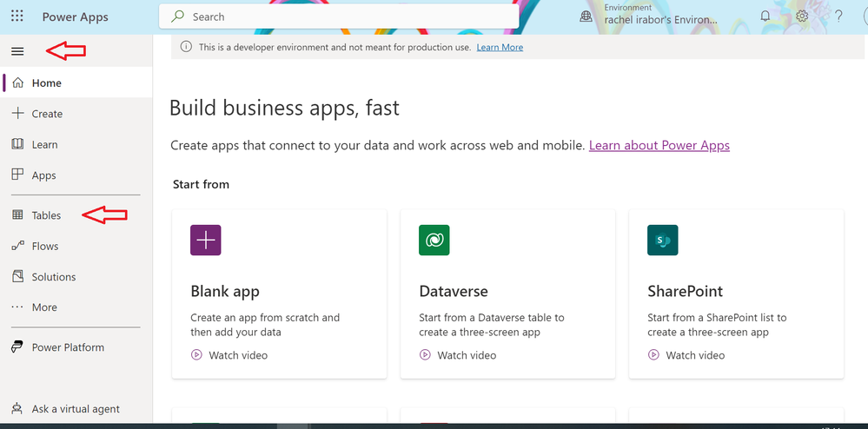Click the More ellipsis icon in the sidebar
Screen dimensions: 868x429
point(17,307)
